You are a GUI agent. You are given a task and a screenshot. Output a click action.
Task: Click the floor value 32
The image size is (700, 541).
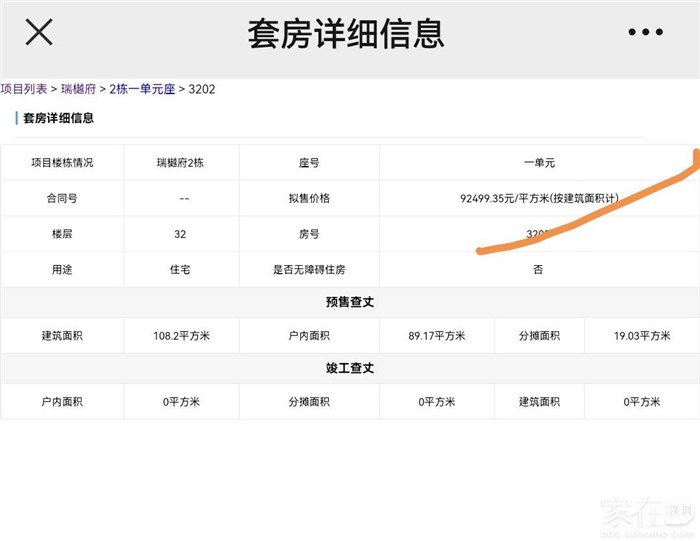(181, 234)
